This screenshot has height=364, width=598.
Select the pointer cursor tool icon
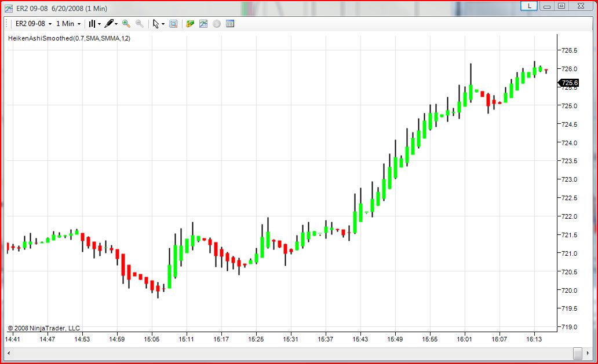click(156, 24)
